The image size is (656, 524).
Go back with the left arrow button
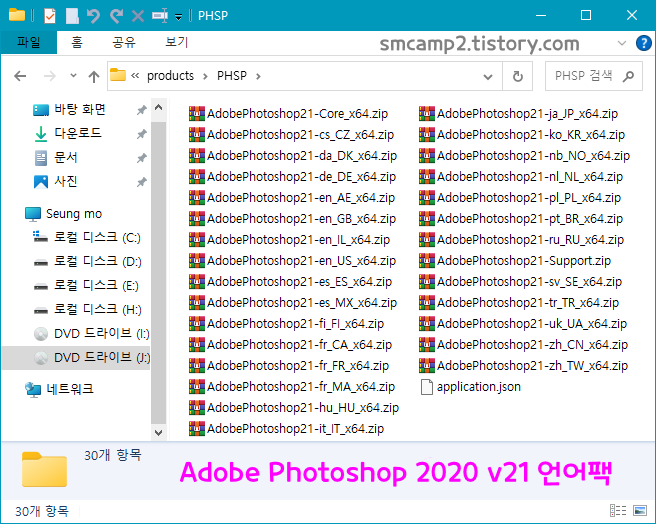click(x=20, y=76)
